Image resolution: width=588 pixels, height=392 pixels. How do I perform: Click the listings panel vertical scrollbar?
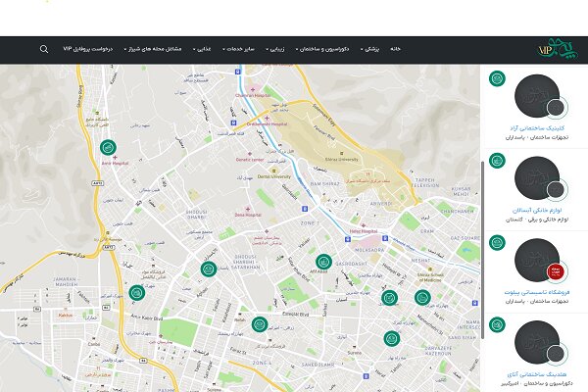[482, 250]
